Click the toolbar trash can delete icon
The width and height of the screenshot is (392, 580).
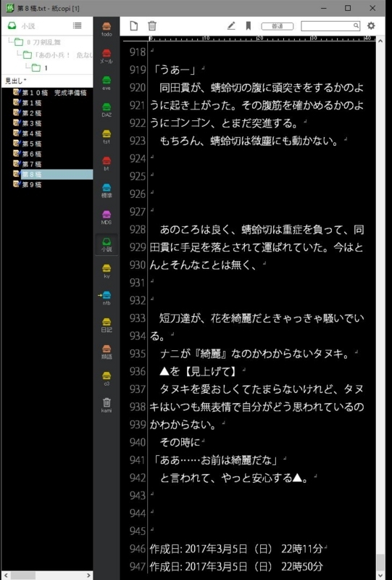click(x=152, y=25)
